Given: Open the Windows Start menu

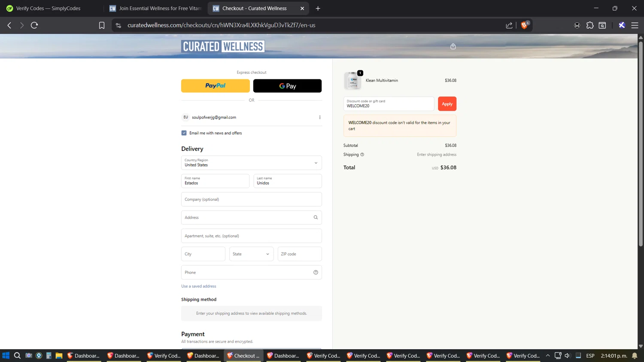Looking at the screenshot, I should (6, 356).
